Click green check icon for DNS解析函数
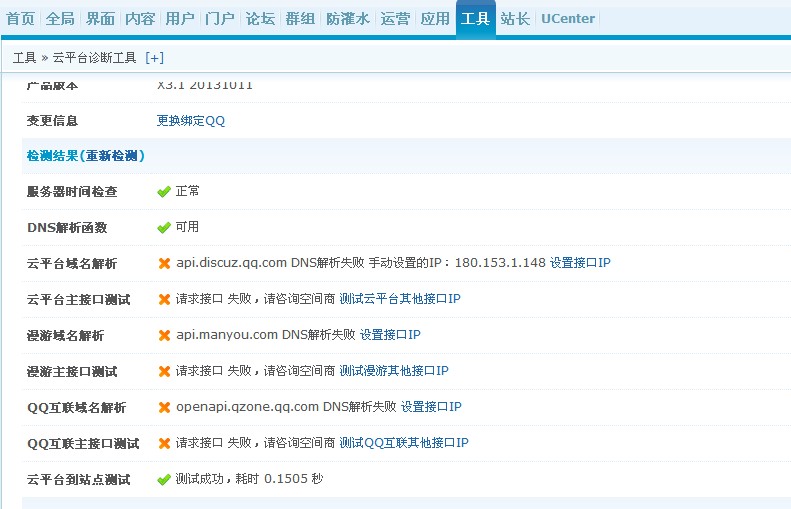Screen dimensions: 791x509 pos(164,228)
